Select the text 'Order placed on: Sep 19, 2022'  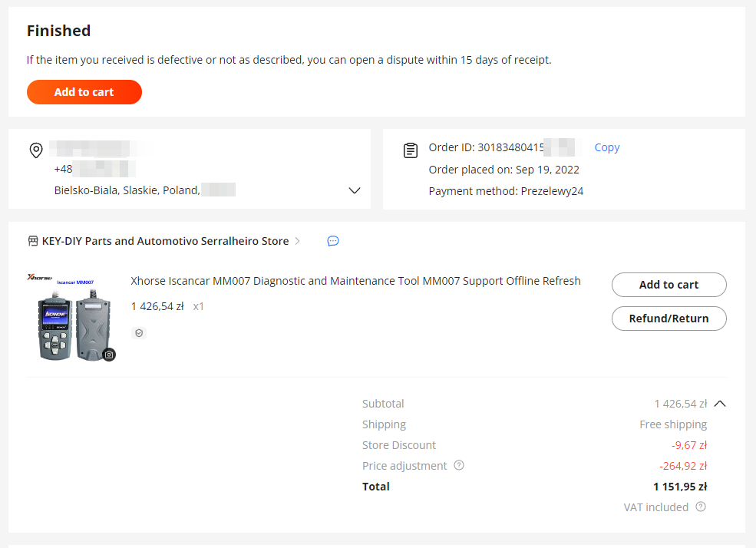(503, 170)
